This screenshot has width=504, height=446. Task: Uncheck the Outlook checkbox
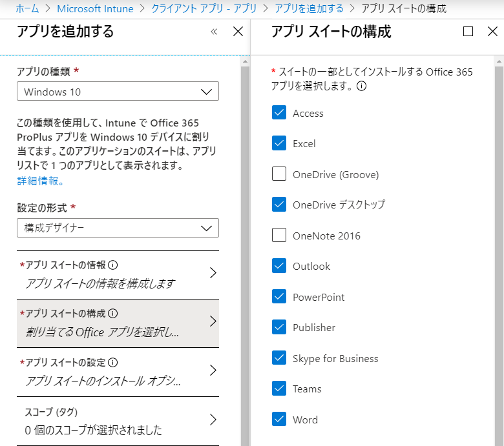[279, 266]
